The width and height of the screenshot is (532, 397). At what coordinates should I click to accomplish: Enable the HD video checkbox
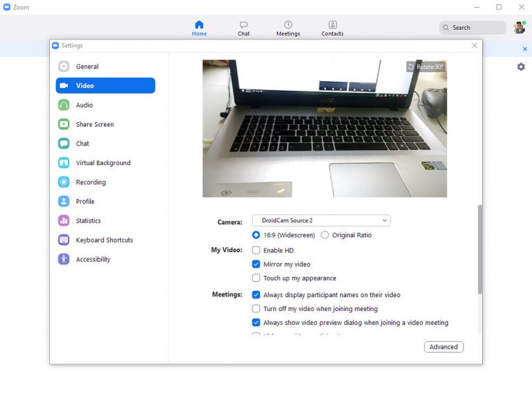point(256,250)
